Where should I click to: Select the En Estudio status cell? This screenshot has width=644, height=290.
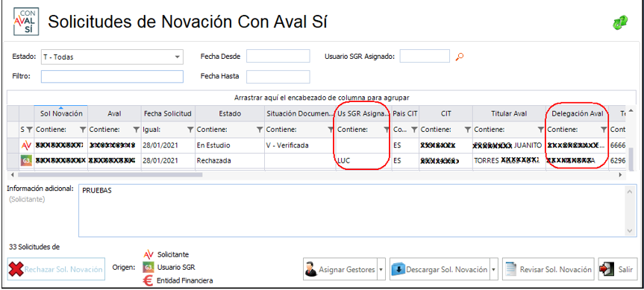pos(230,145)
